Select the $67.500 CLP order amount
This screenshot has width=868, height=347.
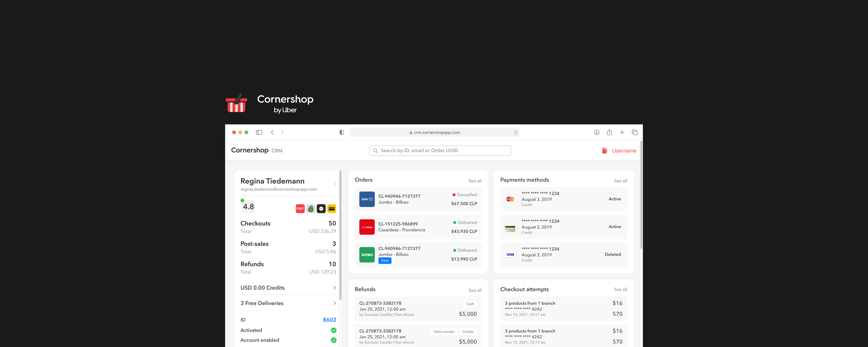point(464,204)
